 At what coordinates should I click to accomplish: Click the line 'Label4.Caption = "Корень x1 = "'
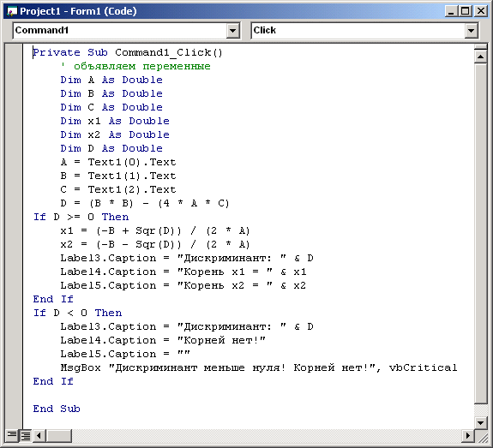tap(183, 272)
